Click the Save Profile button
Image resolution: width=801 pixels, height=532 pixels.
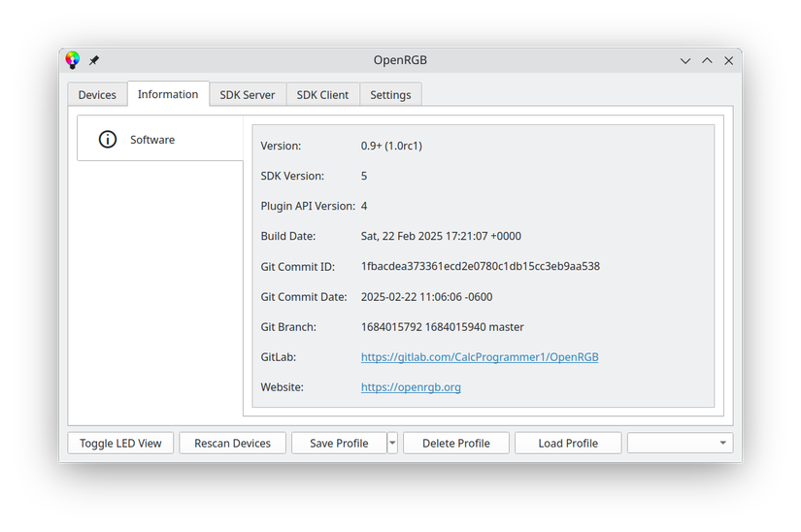339,443
